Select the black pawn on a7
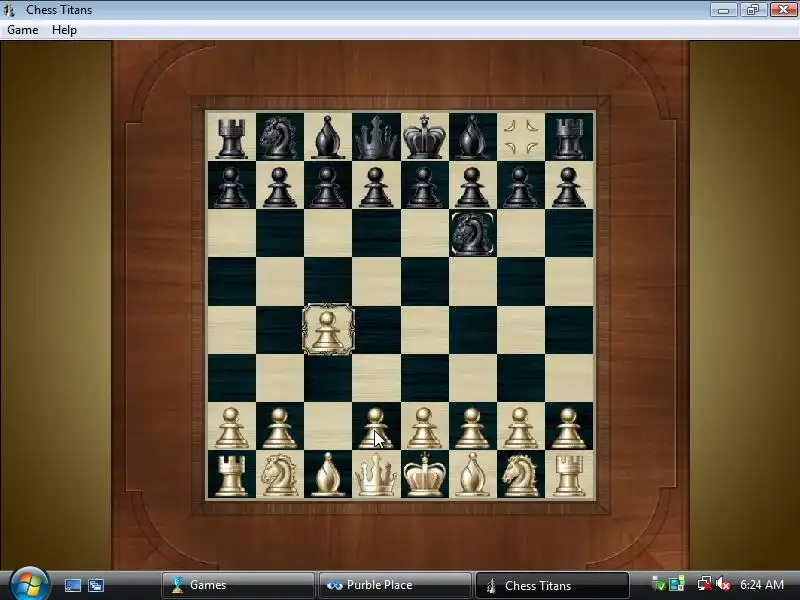800x600 pixels. pyautogui.click(x=231, y=186)
